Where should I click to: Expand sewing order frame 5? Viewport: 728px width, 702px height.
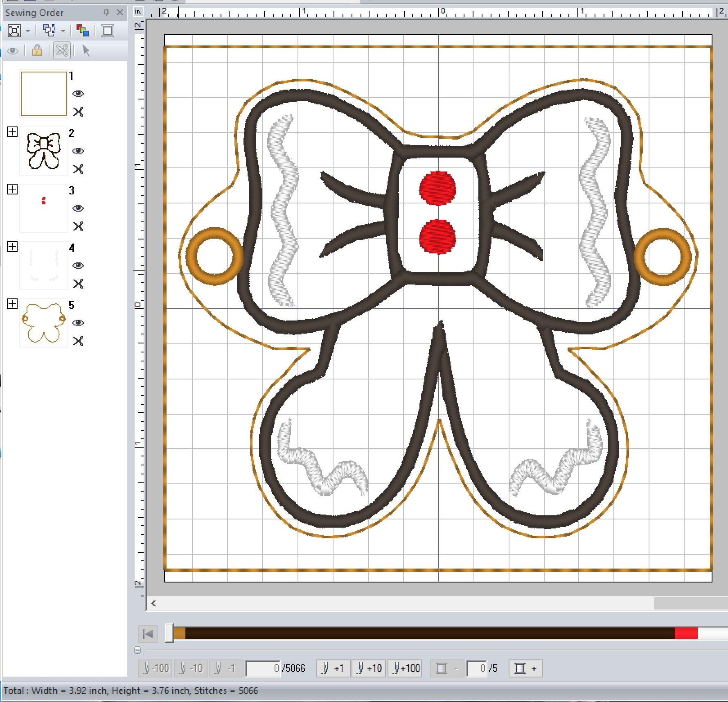click(12, 304)
